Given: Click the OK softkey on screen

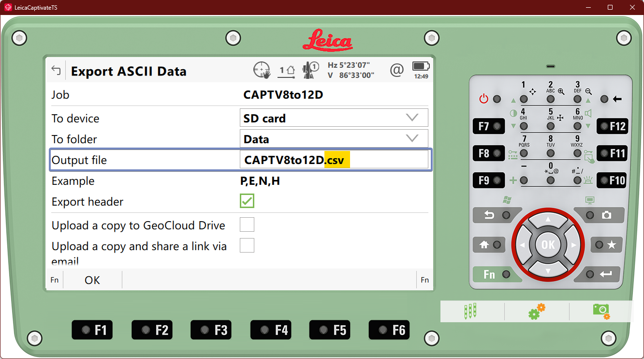Looking at the screenshot, I should (x=92, y=280).
